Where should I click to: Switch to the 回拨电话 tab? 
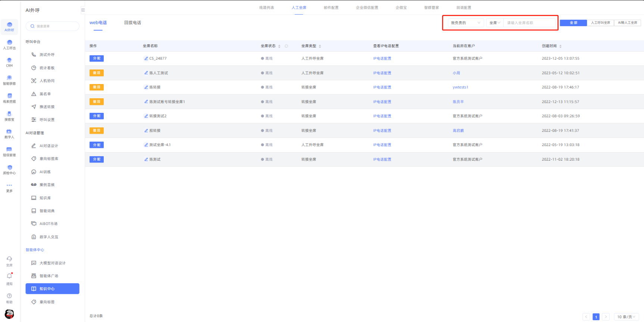point(132,23)
